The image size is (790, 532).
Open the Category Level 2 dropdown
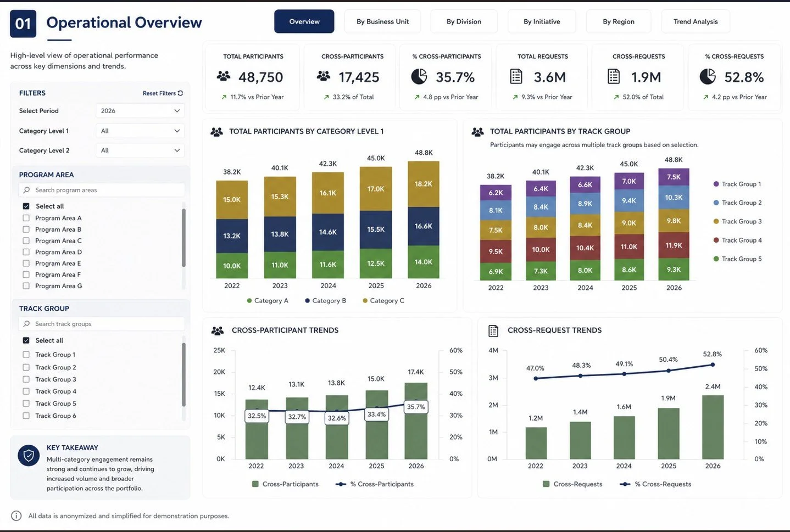(x=140, y=150)
